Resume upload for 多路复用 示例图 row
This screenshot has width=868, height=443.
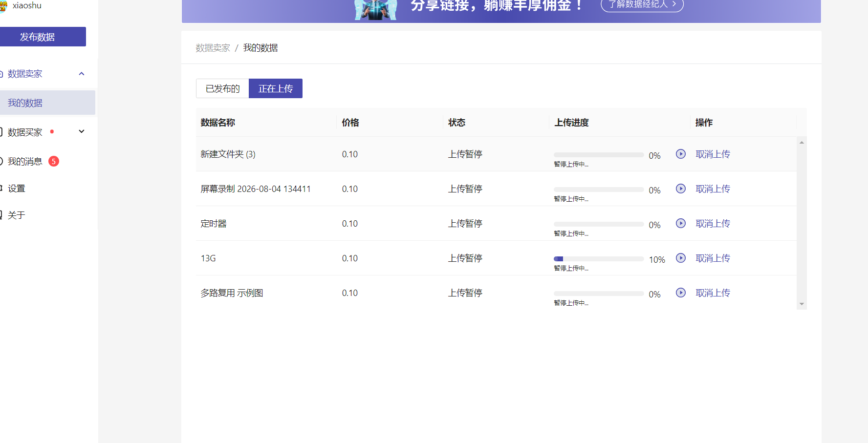[x=681, y=293]
